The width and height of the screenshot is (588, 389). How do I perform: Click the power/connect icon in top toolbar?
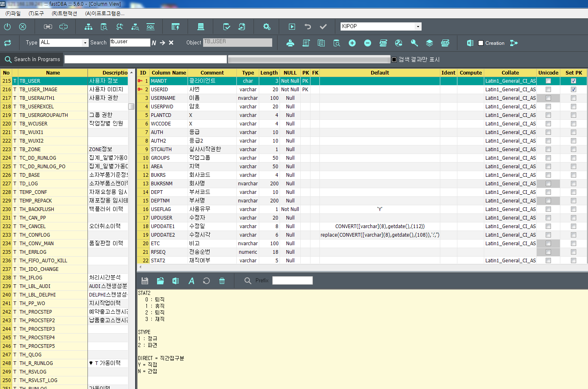click(7, 26)
